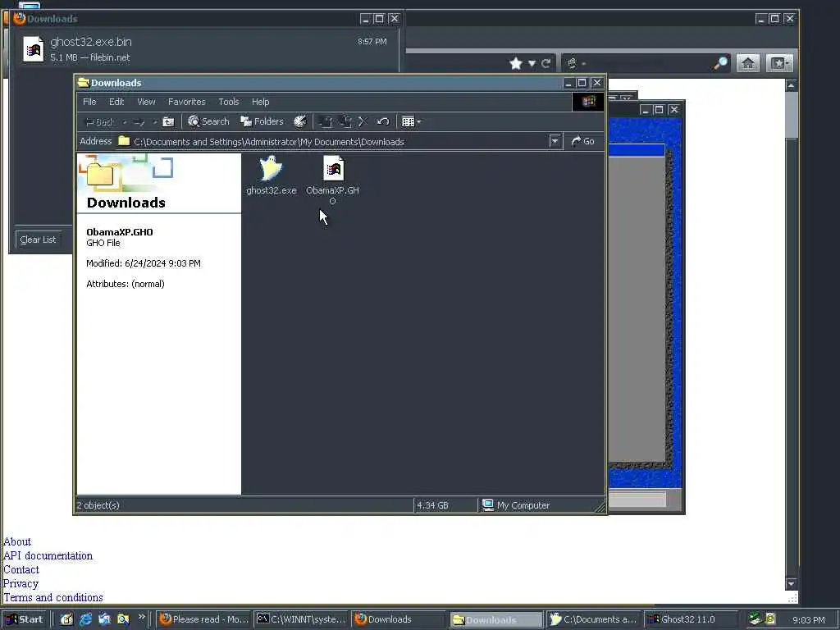The width and height of the screenshot is (840, 630).
Task: Click the Clear List button
Action: point(38,240)
